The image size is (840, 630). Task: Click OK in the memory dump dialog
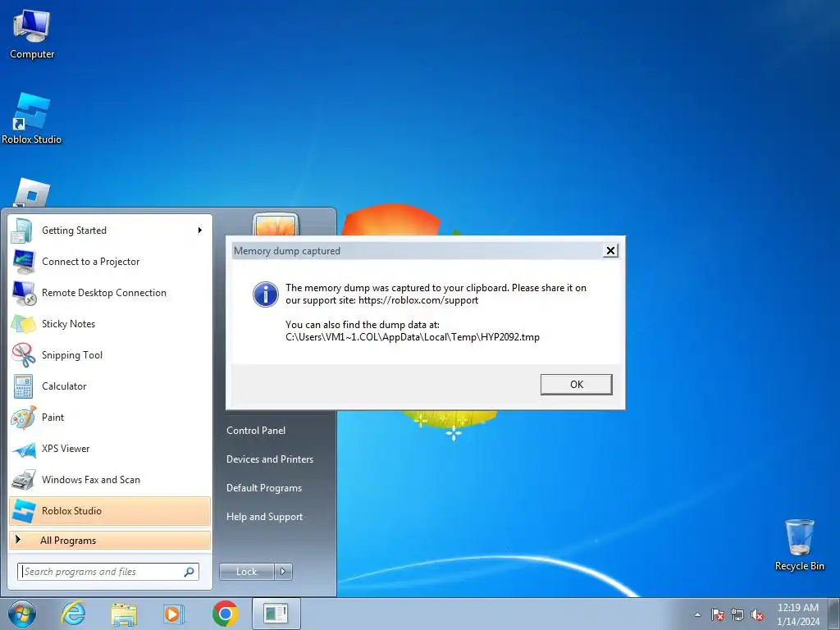pyautogui.click(x=576, y=385)
